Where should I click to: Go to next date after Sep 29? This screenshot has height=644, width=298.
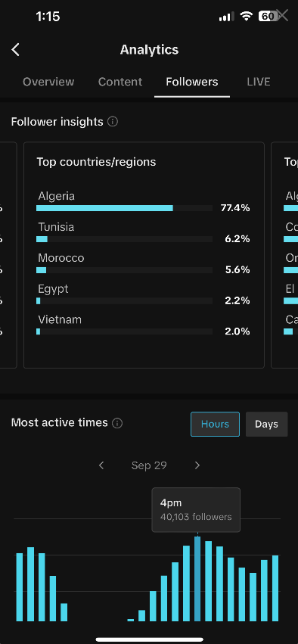(x=197, y=465)
